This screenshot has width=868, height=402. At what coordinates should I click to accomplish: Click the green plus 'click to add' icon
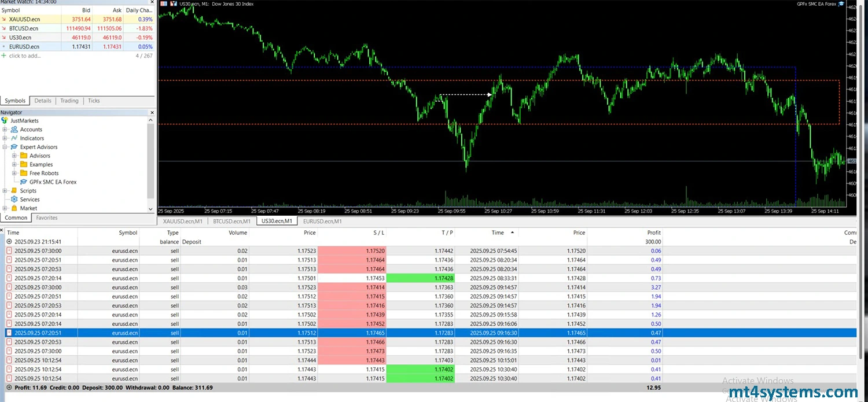click(4, 56)
